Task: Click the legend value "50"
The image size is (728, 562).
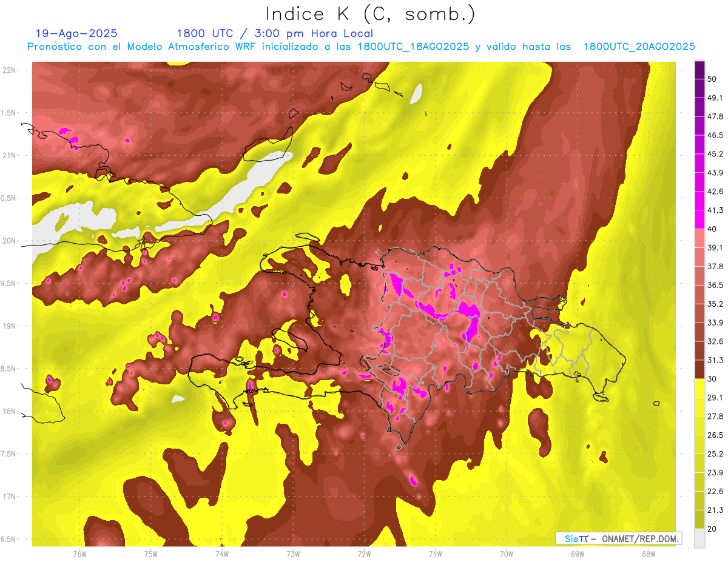Action: (x=712, y=79)
